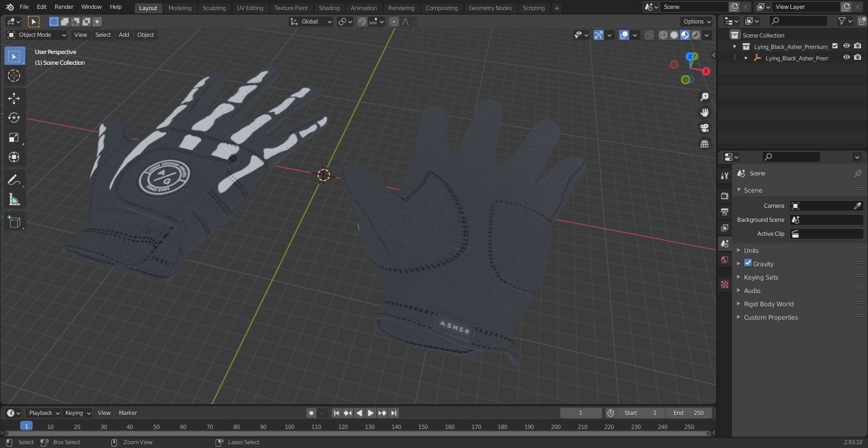Switch to Material Preview shading
The width and height of the screenshot is (868, 448).
(685, 35)
